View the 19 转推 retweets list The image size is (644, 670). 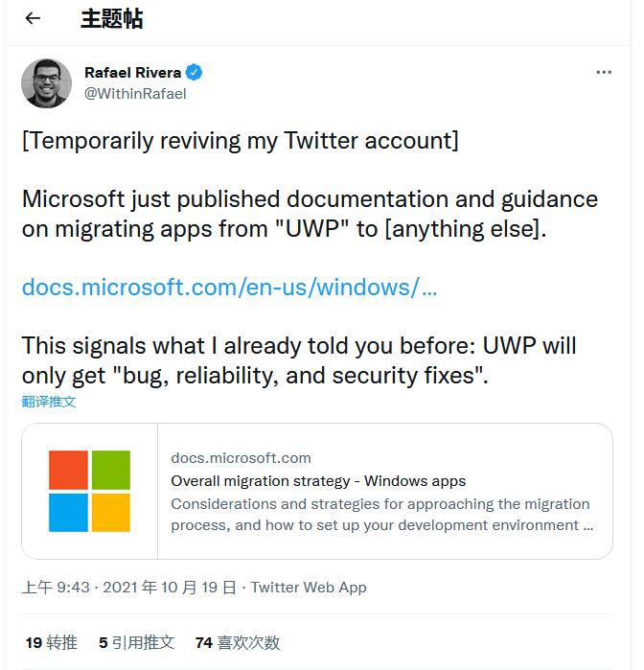pos(51,643)
